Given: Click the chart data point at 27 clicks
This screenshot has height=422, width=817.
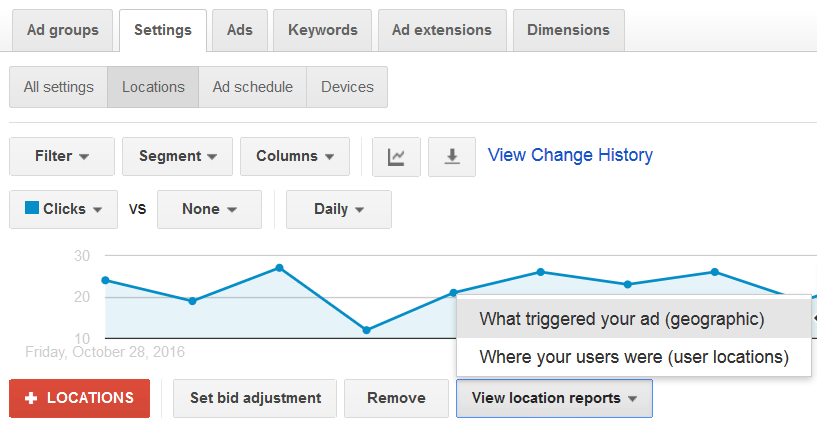Looking at the screenshot, I should [279, 268].
